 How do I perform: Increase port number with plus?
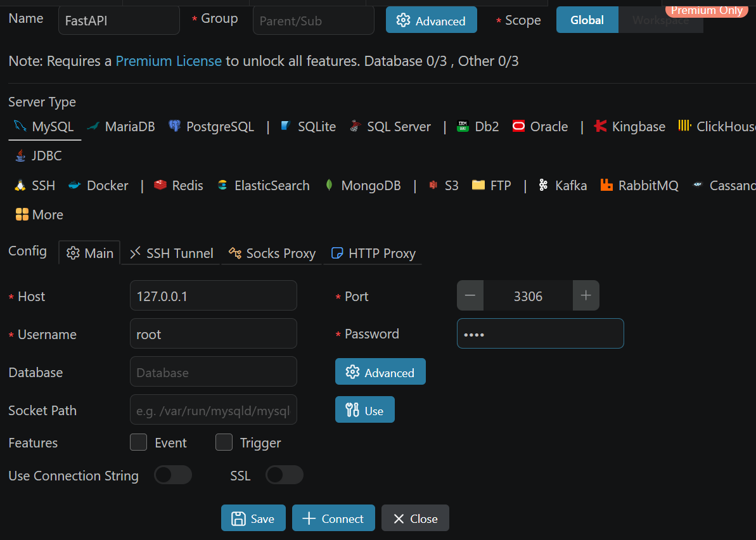tap(586, 295)
